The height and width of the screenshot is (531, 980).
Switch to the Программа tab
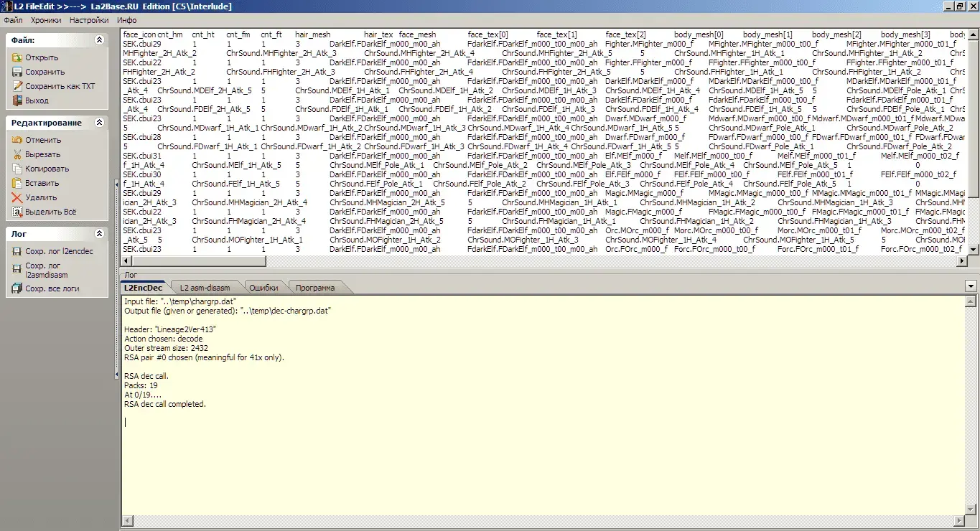[314, 288]
